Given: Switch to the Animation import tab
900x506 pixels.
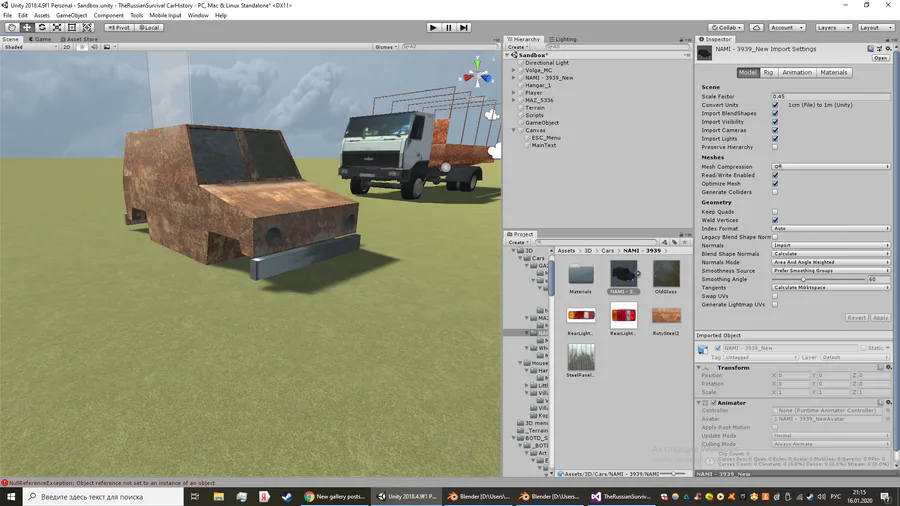Looking at the screenshot, I should click(x=797, y=73).
